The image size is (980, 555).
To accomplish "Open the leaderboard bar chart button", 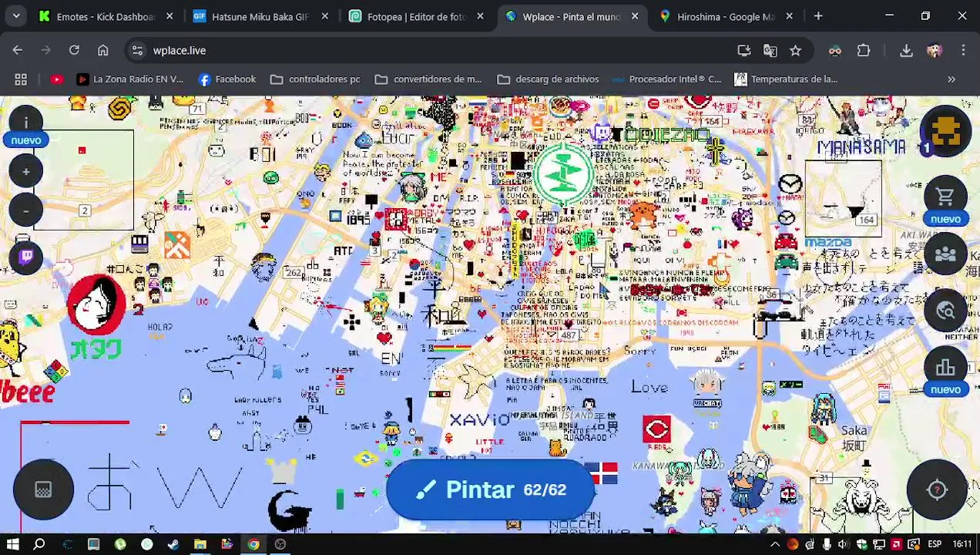I will (x=945, y=368).
